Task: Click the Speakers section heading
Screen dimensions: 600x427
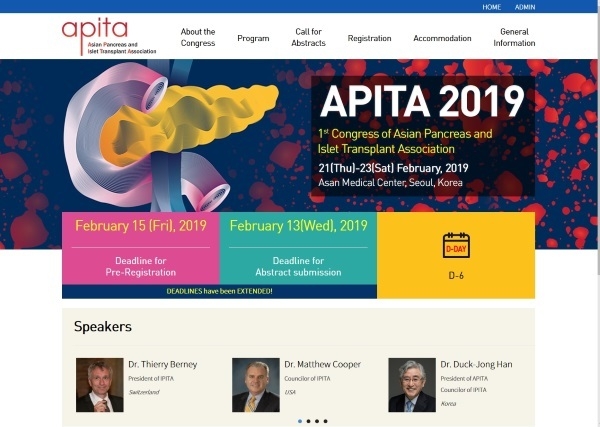Action: [x=103, y=326]
